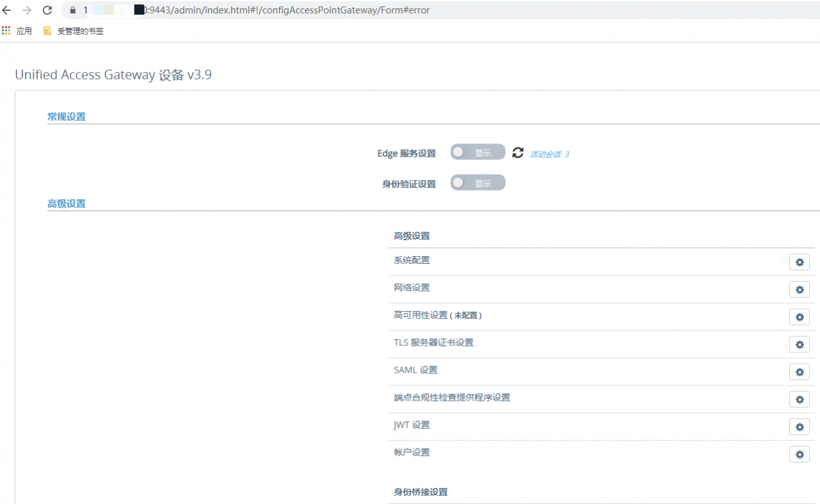Viewport: 820px width, 504px height.
Task: Click the 活动会话: 3 link
Action: point(549,154)
